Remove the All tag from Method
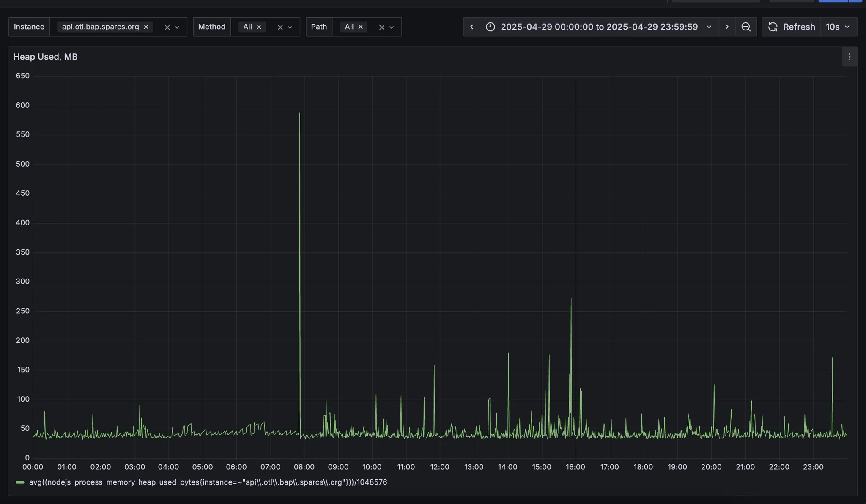This screenshot has width=866, height=504. 259,27
